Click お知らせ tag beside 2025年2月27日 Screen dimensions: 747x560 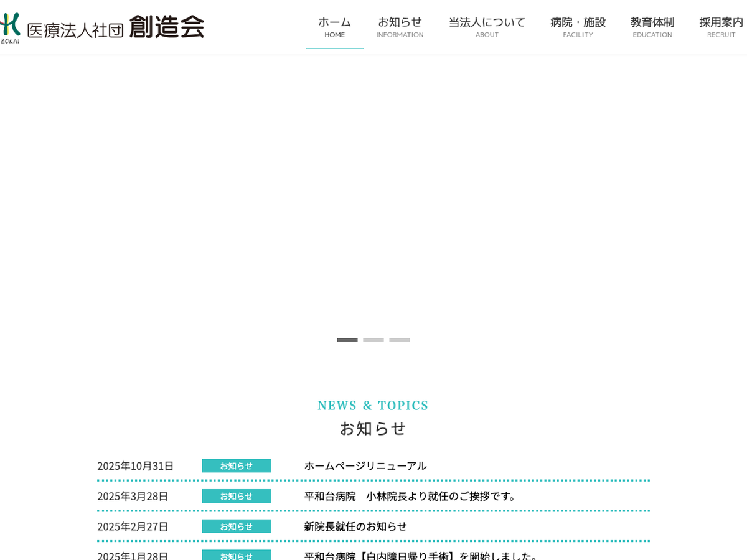click(x=236, y=526)
